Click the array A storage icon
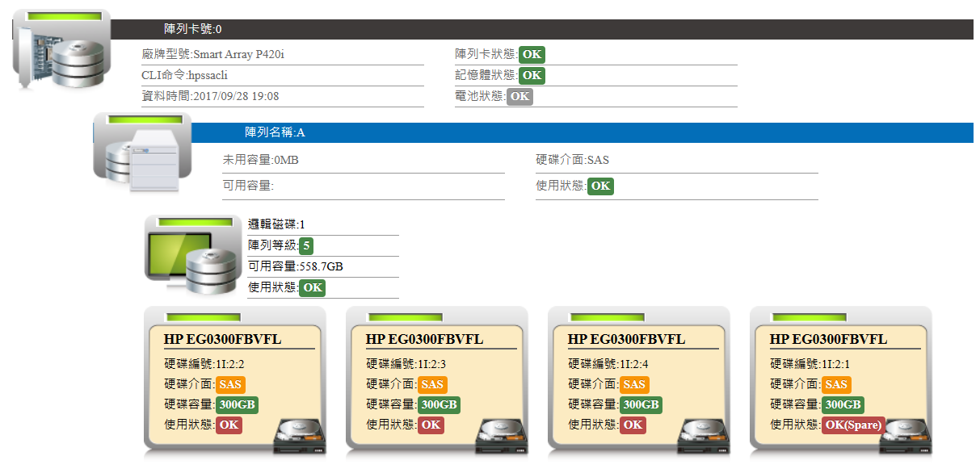 142,154
